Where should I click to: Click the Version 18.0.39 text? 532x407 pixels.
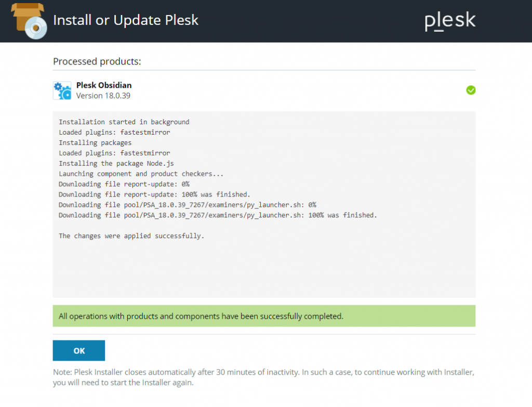[x=103, y=96]
